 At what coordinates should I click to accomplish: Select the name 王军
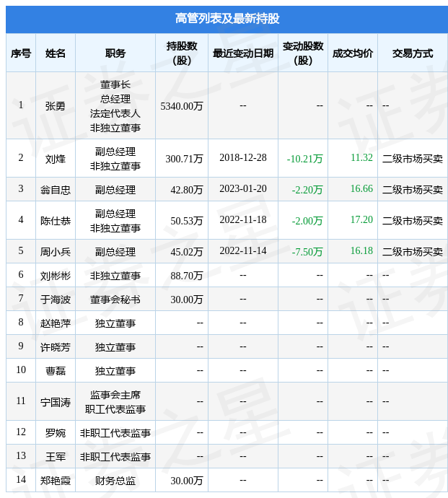point(56,457)
